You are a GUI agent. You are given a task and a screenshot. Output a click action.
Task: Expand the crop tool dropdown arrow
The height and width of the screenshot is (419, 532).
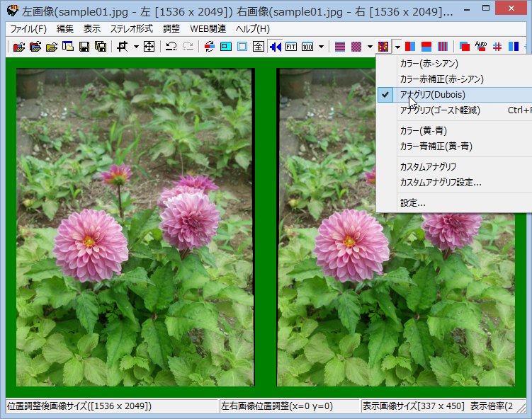136,47
